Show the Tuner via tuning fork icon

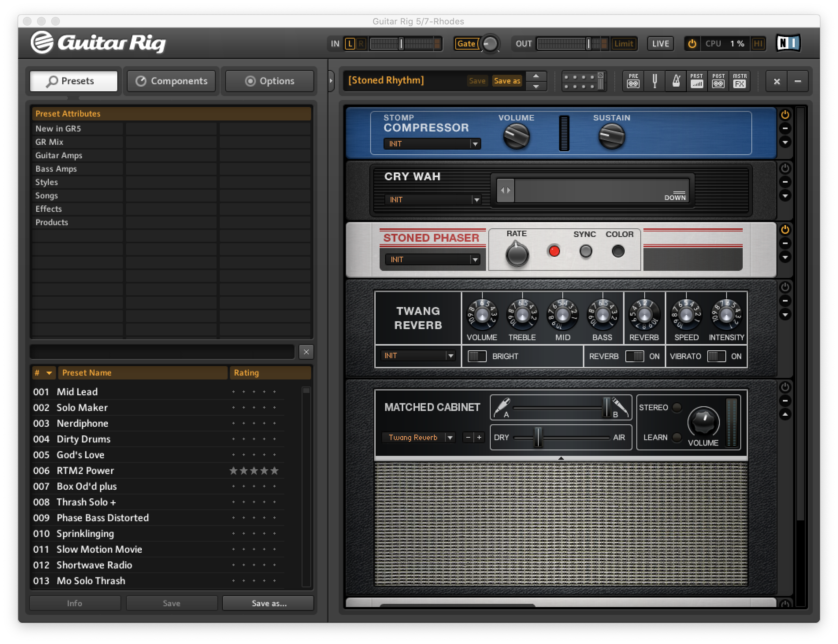654,81
